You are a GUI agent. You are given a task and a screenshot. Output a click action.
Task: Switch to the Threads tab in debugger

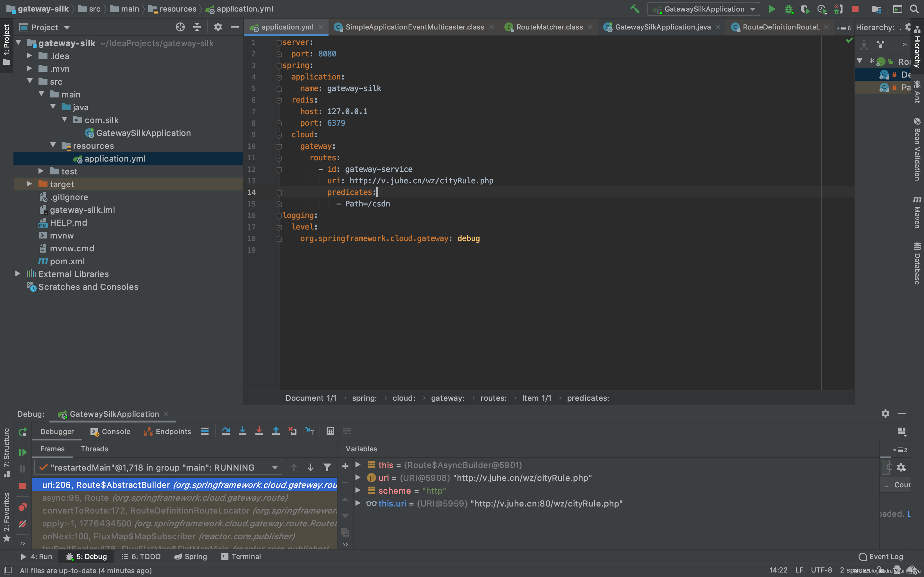94,449
